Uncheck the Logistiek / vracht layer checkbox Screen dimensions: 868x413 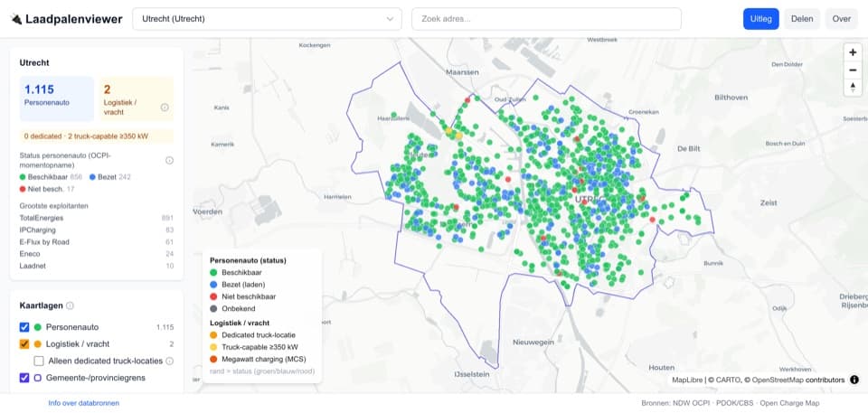(24, 343)
